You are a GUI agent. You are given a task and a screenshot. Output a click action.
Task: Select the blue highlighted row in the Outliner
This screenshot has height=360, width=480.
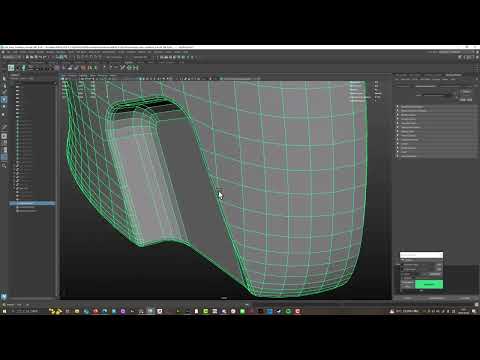[32, 203]
